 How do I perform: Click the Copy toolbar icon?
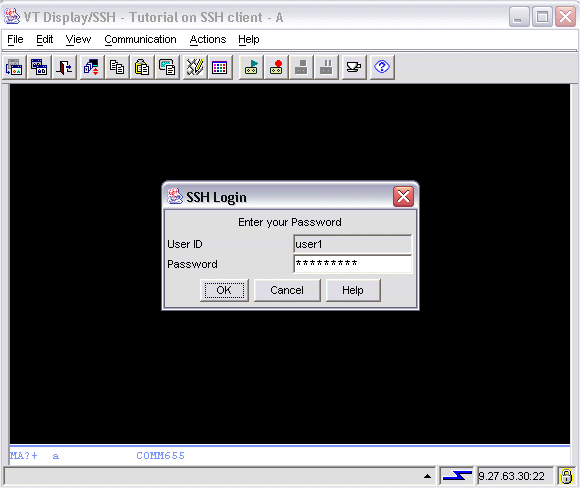click(117, 67)
